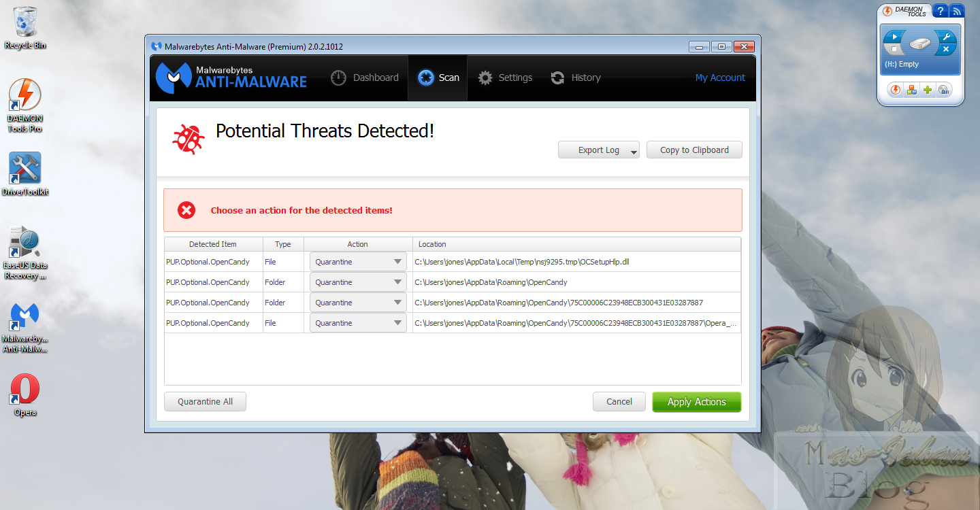The image size is (980, 510).
Task: Select the Opera desktop shortcut
Action: click(x=25, y=395)
